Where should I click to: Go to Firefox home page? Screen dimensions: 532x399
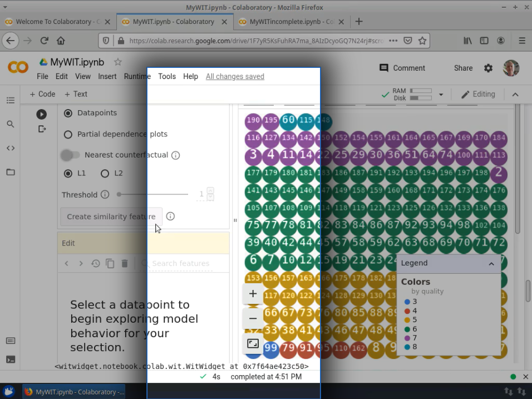61,41
